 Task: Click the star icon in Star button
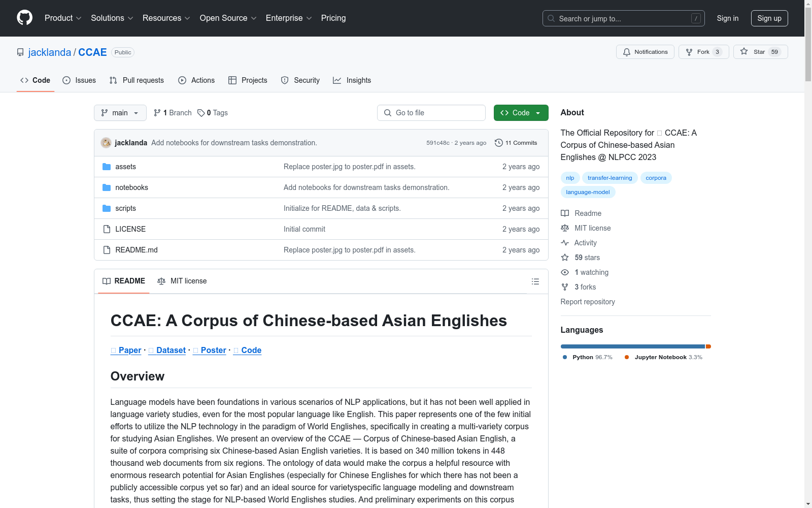[x=744, y=51]
